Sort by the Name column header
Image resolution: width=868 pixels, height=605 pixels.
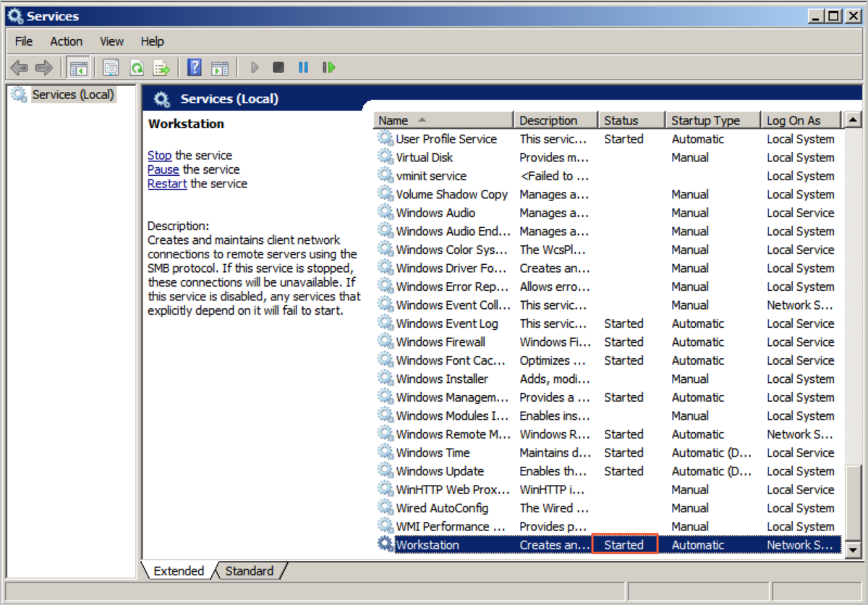click(x=443, y=120)
